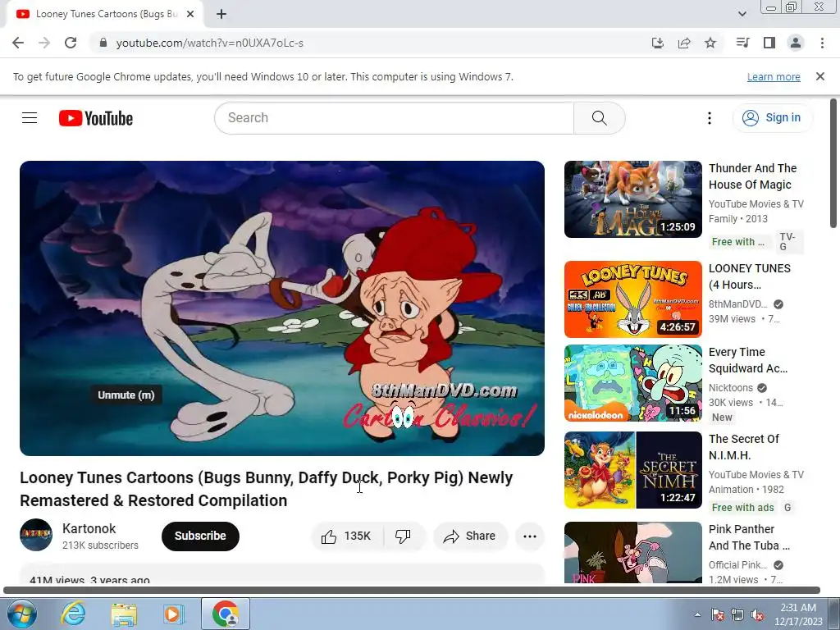Screen dimensions: 840x630
Task: Open File Explorer from taskbar
Action: [124, 614]
